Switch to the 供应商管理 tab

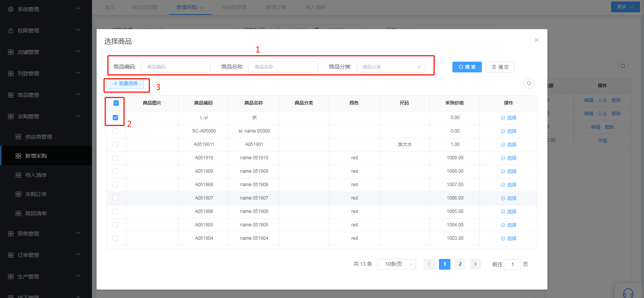pyautogui.click(x=145, y=7)
